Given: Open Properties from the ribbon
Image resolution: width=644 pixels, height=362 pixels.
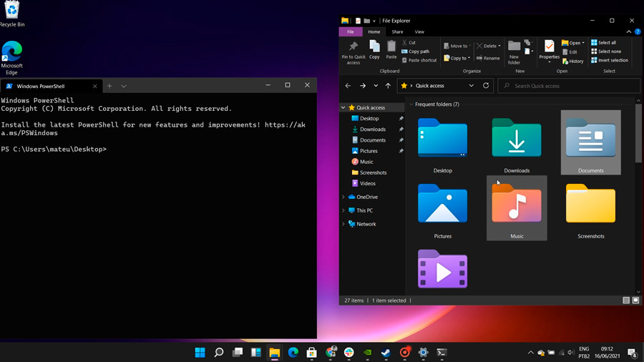Looking at the screenshot, I should coord(549,51).
